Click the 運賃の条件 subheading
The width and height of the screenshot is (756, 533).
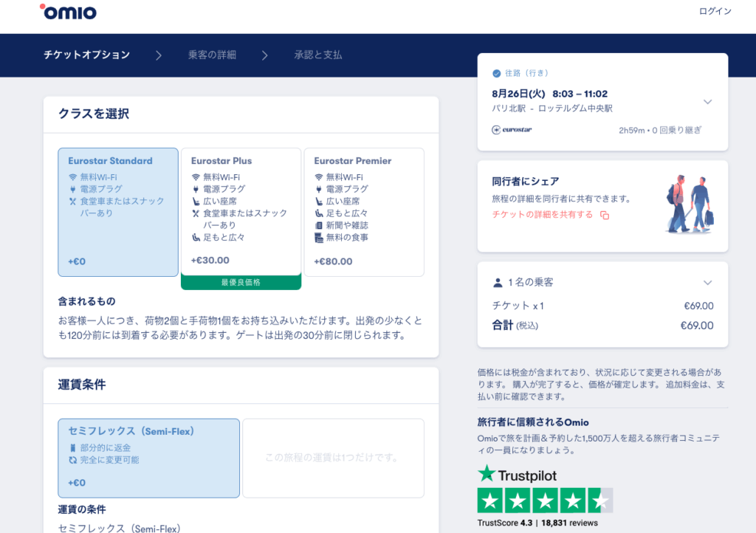pyautogui.click(x=82, y=510)
